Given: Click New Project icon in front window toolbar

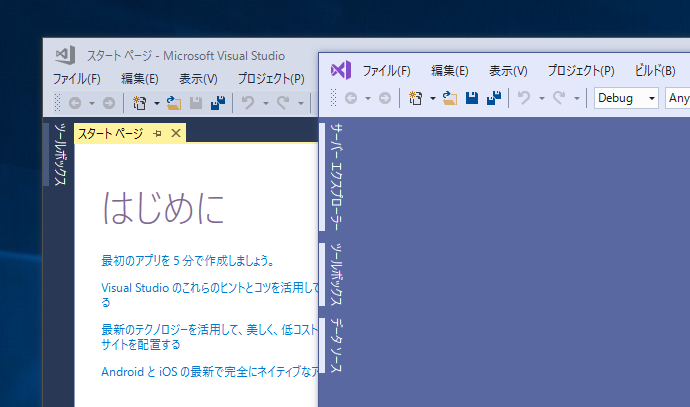Looking at the screenshot, I should click(415, 98).
